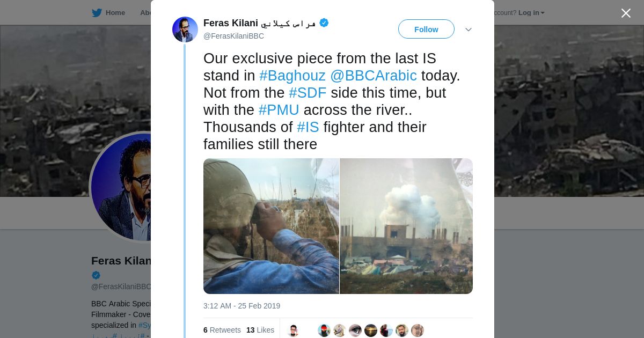Click the Twitter bird Home icon
Image resolution: width=644 pixels, height=338 pixels.
[x=97, y=13]
